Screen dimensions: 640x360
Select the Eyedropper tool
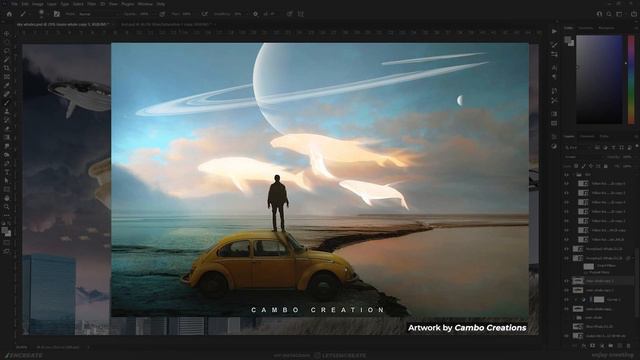7,85
